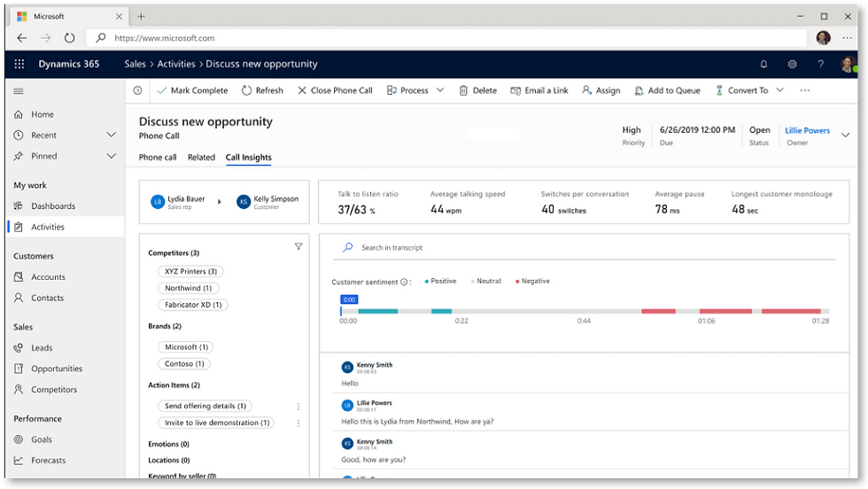Viewport: 868px width, 489px height.
Task: Open Competitors under Sales
Action: click(54, 389)
